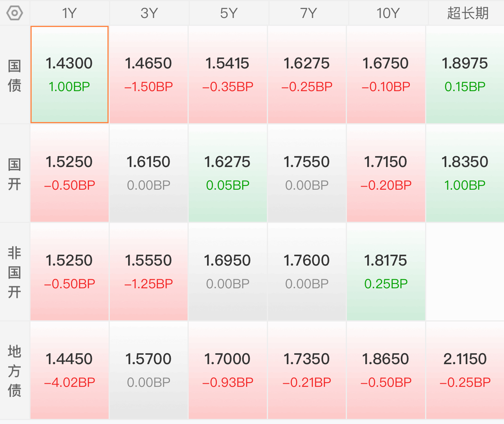Click the 地方债 row label
The image size is (504, 424).
click(x=14, y=371)
